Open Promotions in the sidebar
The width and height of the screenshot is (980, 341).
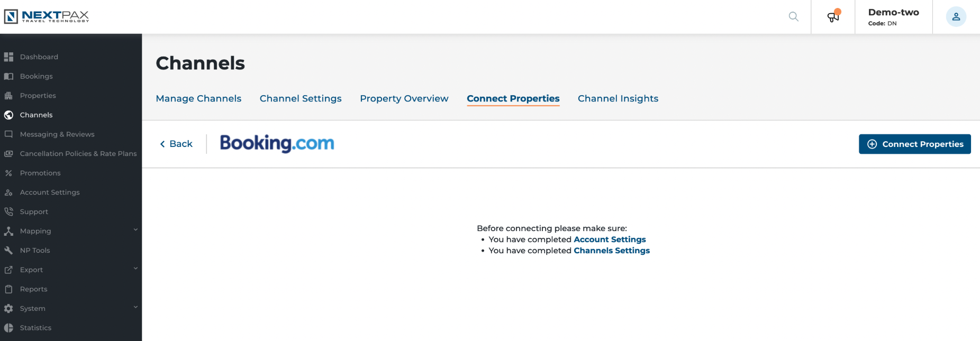pos(40,173)
